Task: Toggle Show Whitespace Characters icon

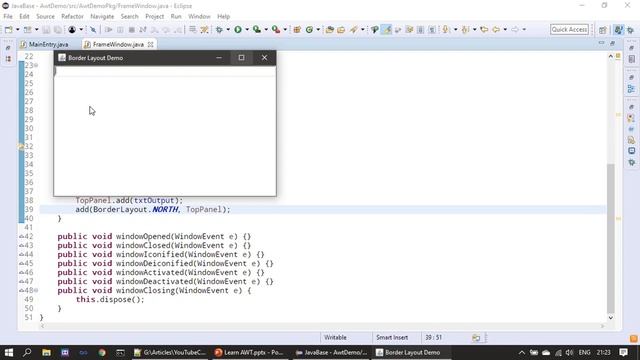Action: (432, 29)
